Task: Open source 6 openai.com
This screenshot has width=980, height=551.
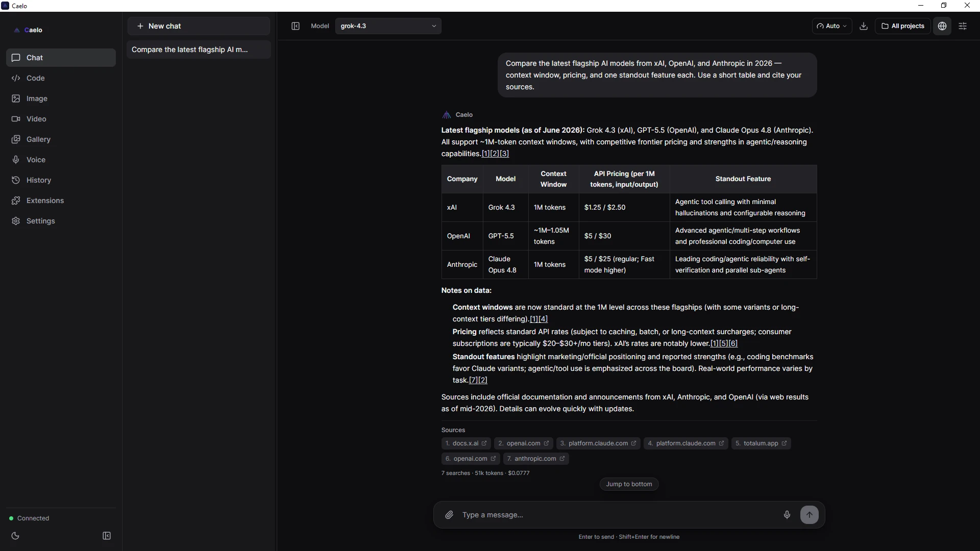Action: 471,459
